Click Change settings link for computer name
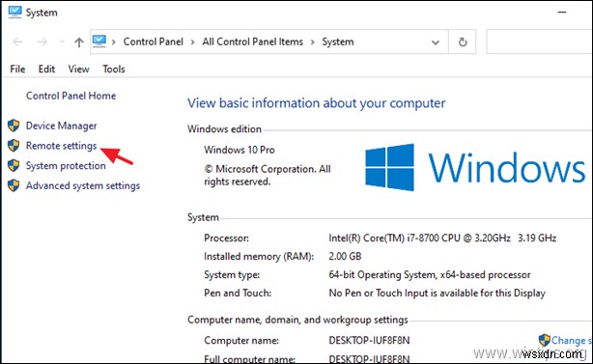Viewport: 593px width, 364px height. pos(571,340)
